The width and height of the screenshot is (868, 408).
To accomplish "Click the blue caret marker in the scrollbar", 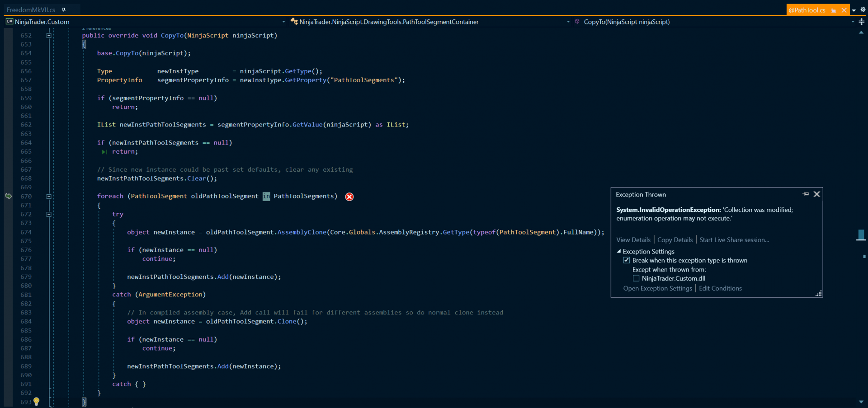I will click(861, 235).
